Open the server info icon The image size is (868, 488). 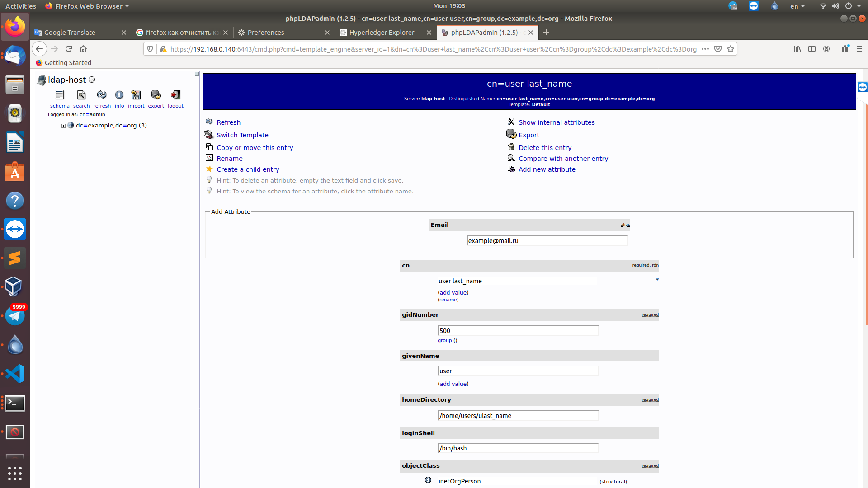pyautogui.click(x=119, y=95)
